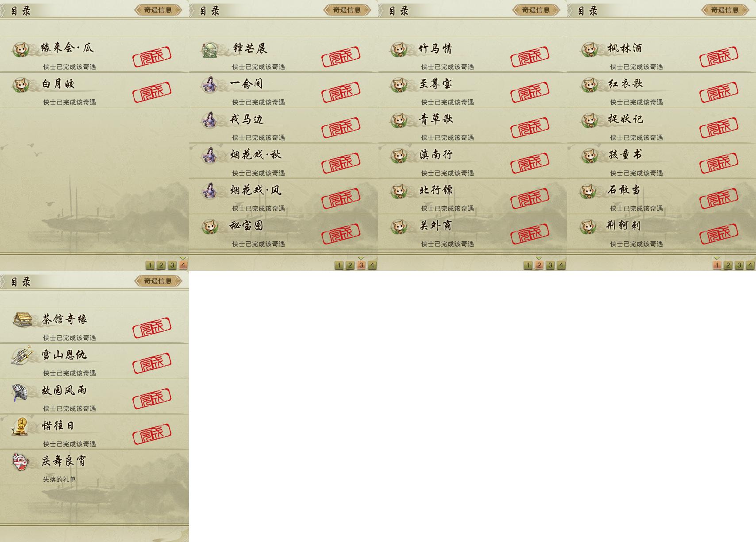Switch to page 3 in 竹马情 panel
Viewport: 756px width, 542px height.
point(550,265)
